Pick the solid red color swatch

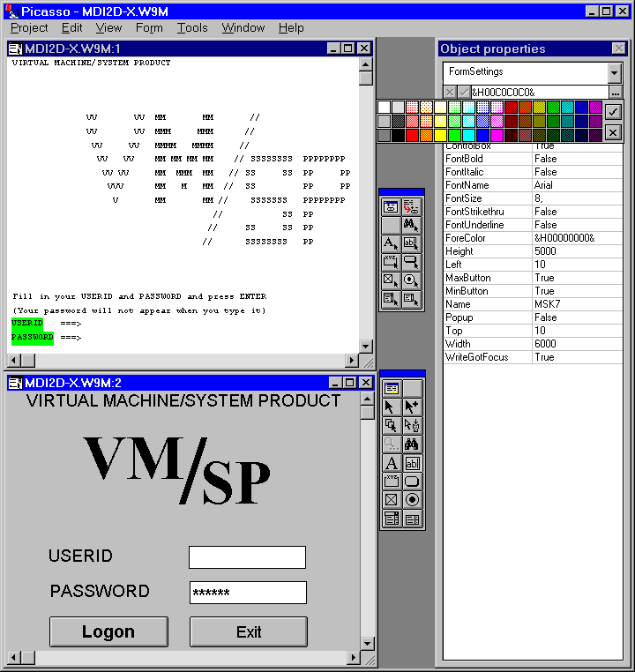(412, 136)
